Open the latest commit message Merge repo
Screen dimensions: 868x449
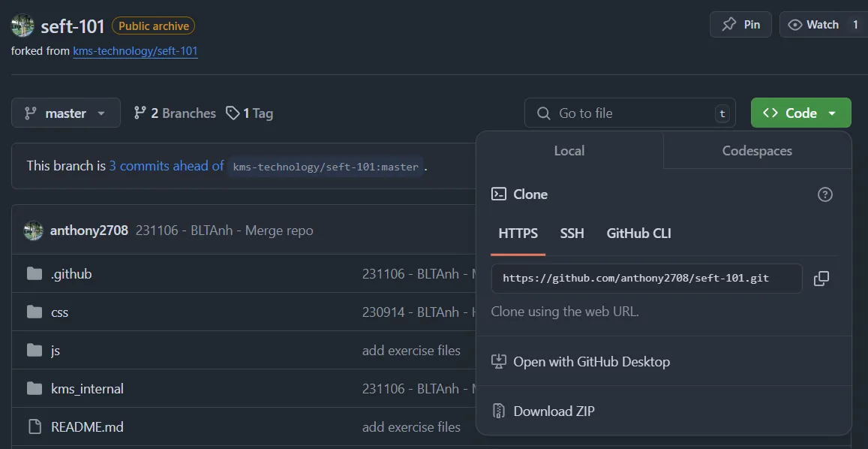(224, 231)
